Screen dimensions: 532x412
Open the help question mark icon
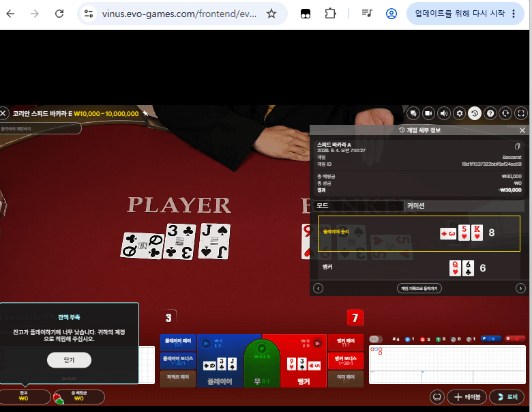point(490,113)
